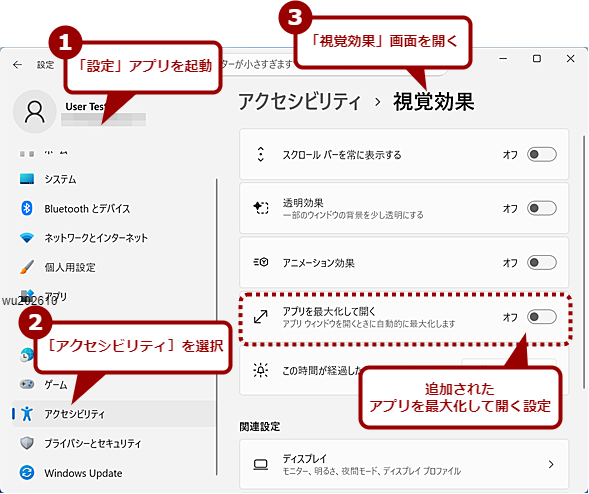
Task: Turn on the 透明効果 switch
Action: tap(541, 208)
